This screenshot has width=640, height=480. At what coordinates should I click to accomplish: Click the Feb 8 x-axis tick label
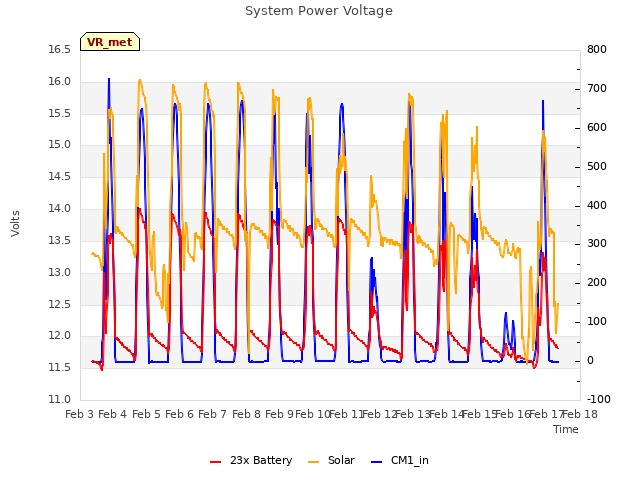[x=246, y=414]
